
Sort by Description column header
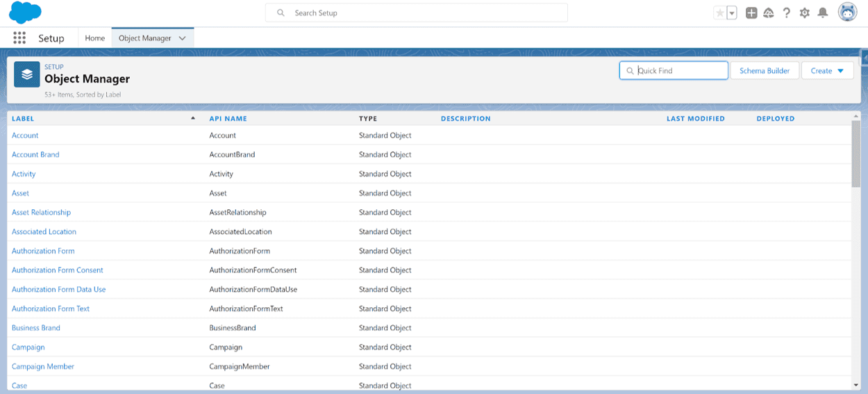[466, 119]
